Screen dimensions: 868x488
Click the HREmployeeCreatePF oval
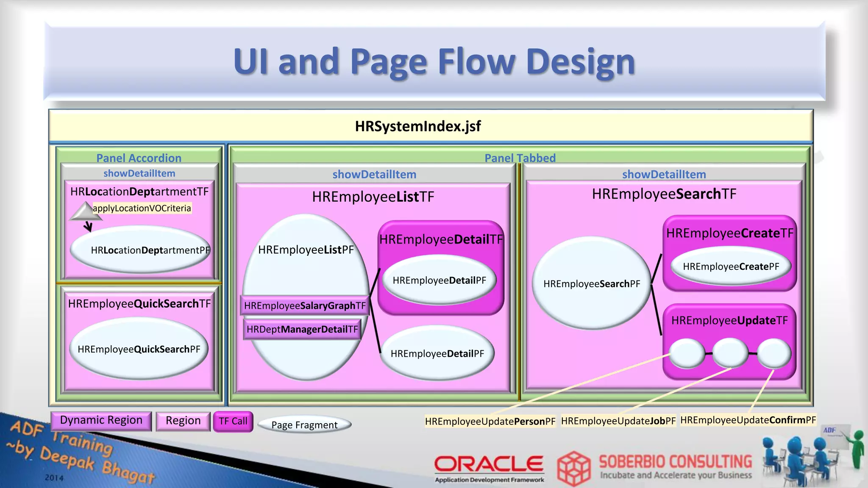(731, 266)
